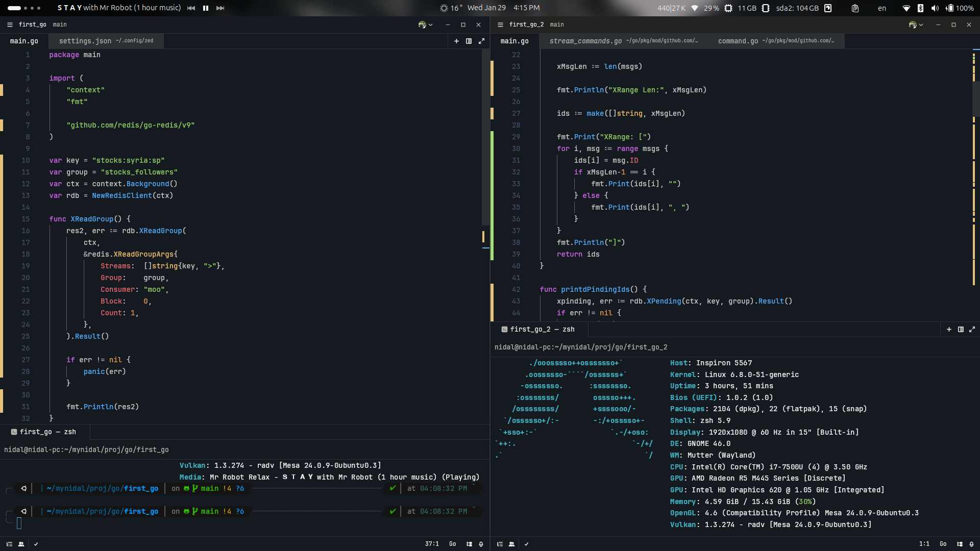The width and height of the screenshot is (980, 551).
Task: Skip to previous track in top bar
Action: point(191,8)
